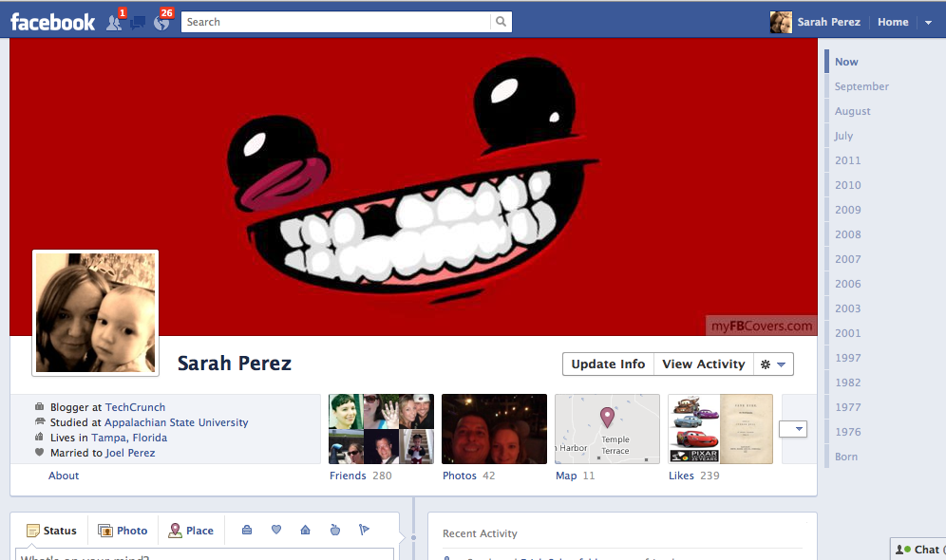
Task: Jump to 2009 on the timeline
Action: pos(847,210)
